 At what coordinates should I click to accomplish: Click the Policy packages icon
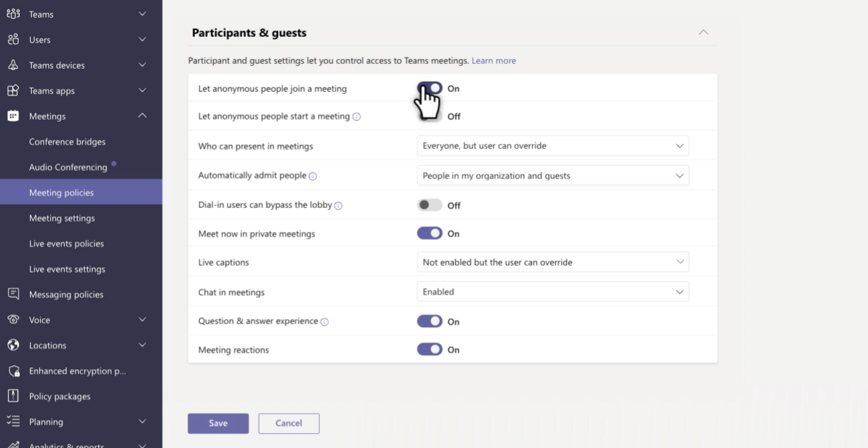pyautogui.click(x=13, y=396)
